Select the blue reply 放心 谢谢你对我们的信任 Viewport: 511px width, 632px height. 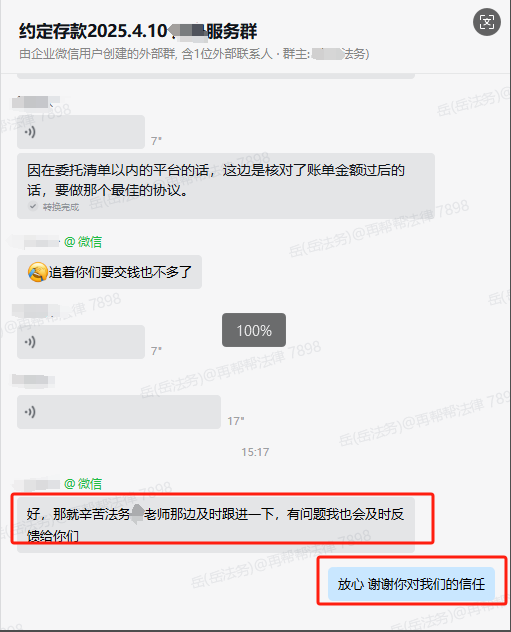click(411, 584)
